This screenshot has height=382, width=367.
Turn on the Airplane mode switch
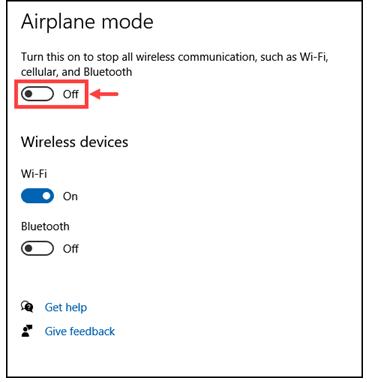37,94
